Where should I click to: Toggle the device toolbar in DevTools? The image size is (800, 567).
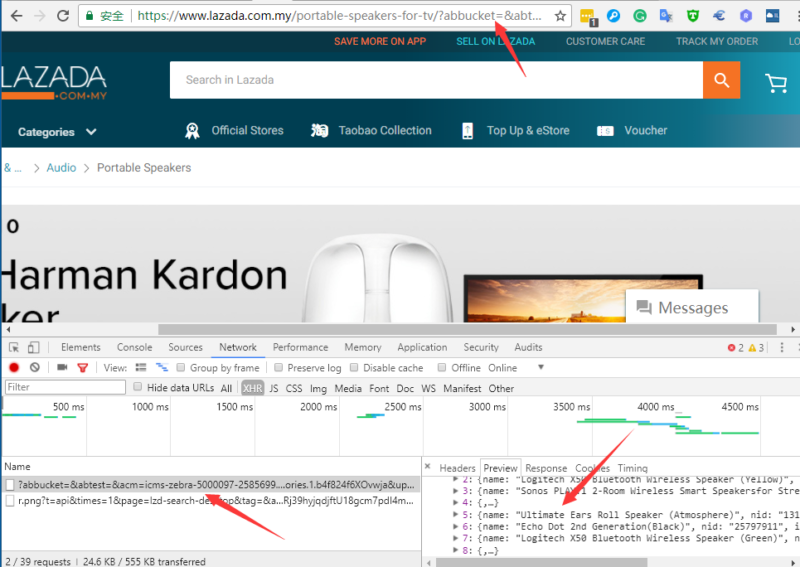click(33, 348)
